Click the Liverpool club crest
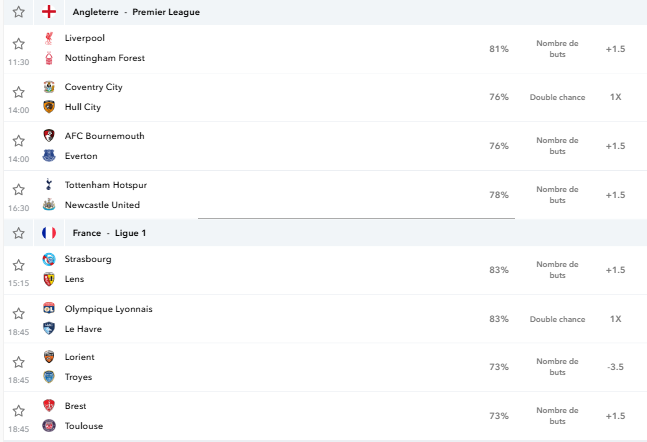The image size is (647, 442). pyautogui.click(x=49, y=38)
